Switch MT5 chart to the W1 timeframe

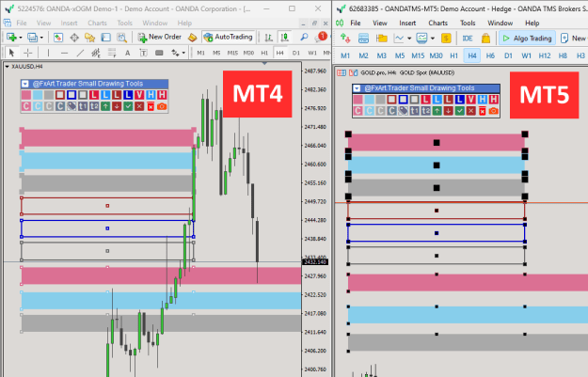pos(526,55)
